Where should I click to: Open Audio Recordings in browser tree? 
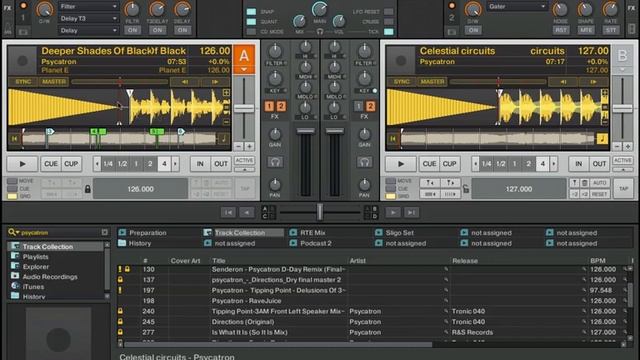50,277
